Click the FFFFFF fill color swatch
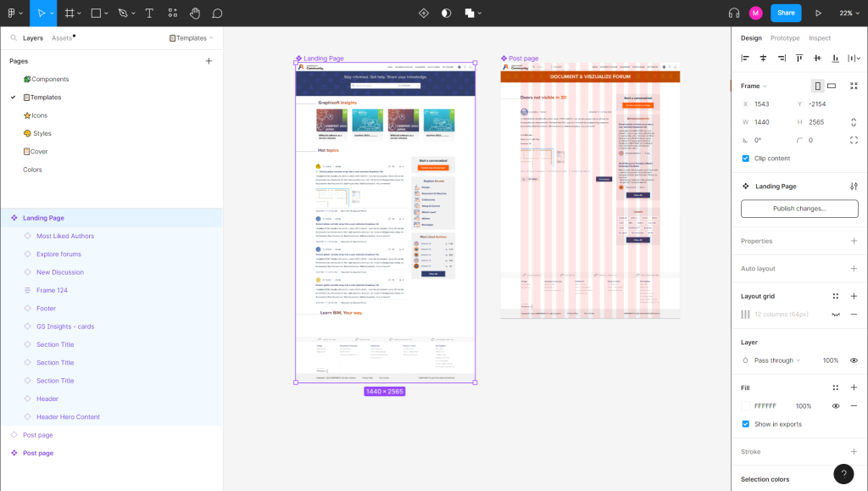Image resolution: width=868 pixels, height=491 pixels. [x=746, y=406]
